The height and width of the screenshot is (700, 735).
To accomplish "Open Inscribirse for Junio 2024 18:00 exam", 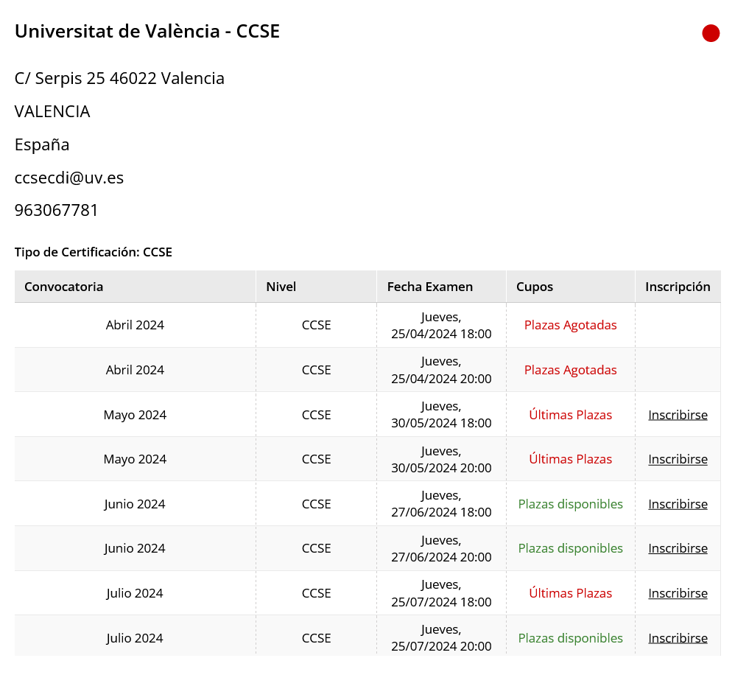I will tap(678, 504).
